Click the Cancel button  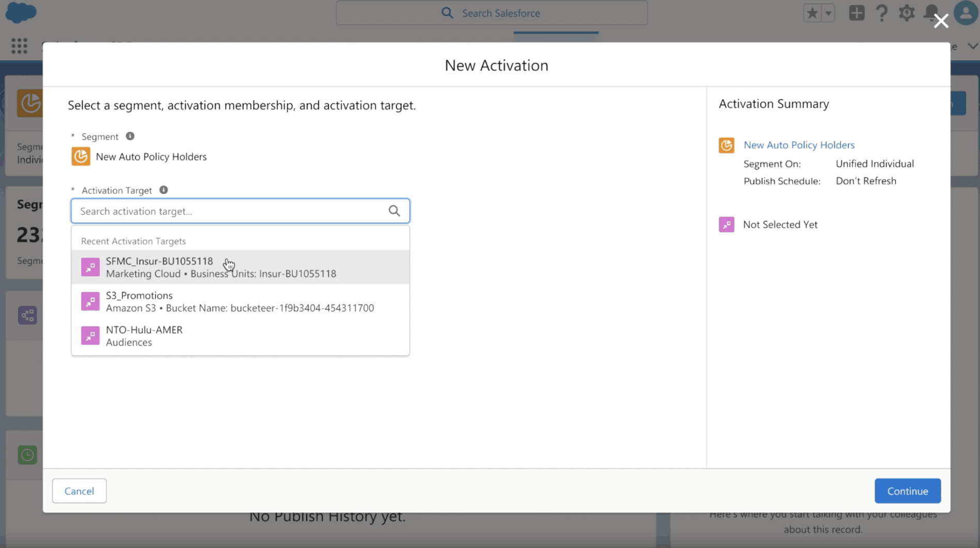tap(79, 491)
